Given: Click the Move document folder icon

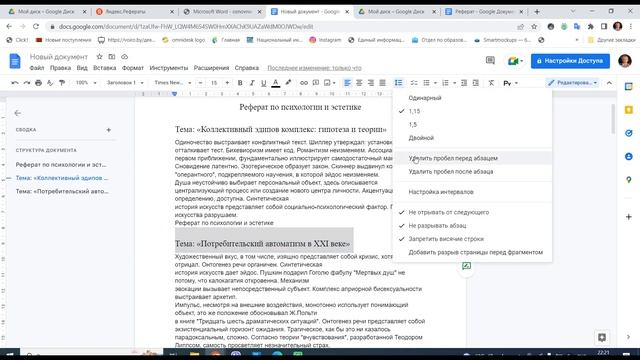Looking at the screenshot, I should coord(112,57).
